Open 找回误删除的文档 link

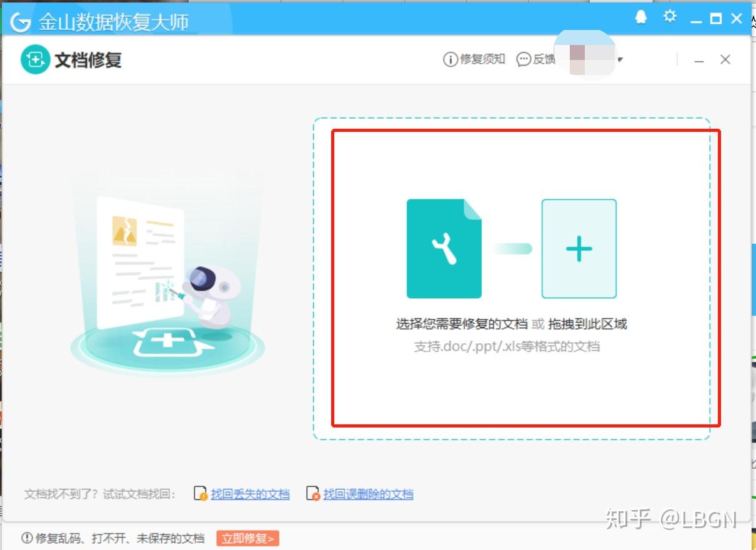368,494
